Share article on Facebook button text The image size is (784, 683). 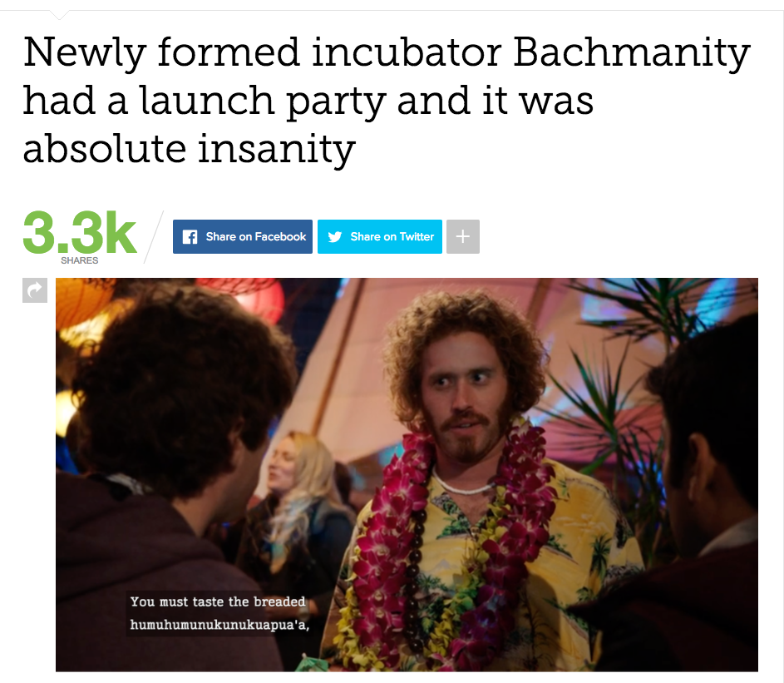coord(256,236)
